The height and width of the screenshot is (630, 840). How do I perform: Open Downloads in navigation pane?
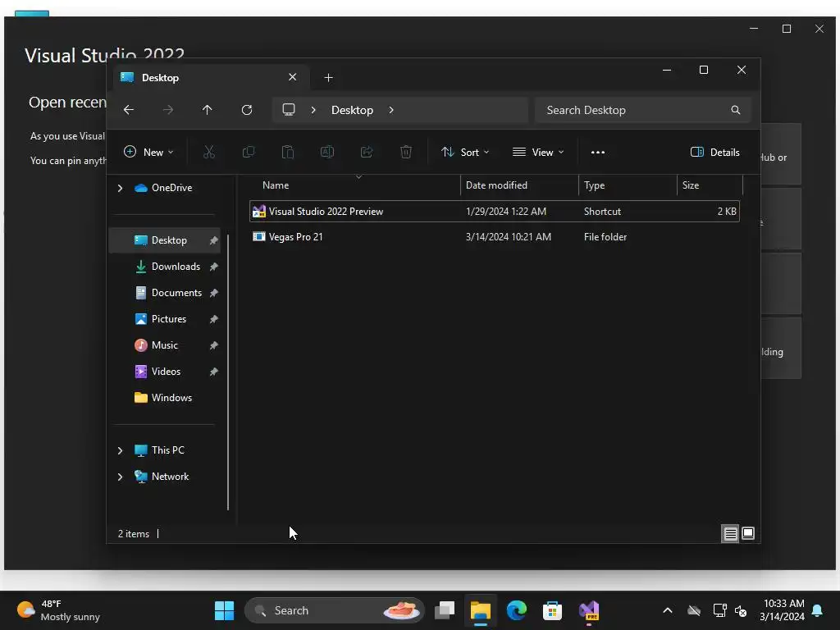[x=176, y=267]
